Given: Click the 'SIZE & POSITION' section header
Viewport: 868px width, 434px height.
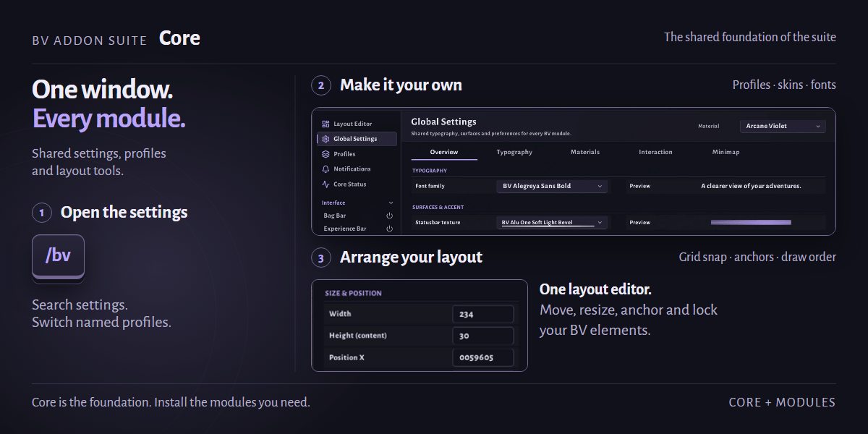Looking at the screenshot, I should point(353,293).
